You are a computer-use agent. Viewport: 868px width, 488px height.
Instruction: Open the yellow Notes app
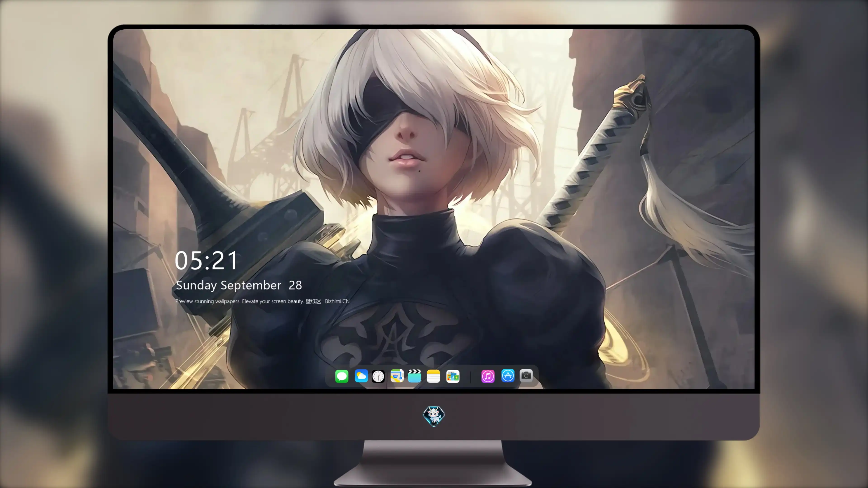(x=433, y=376)
